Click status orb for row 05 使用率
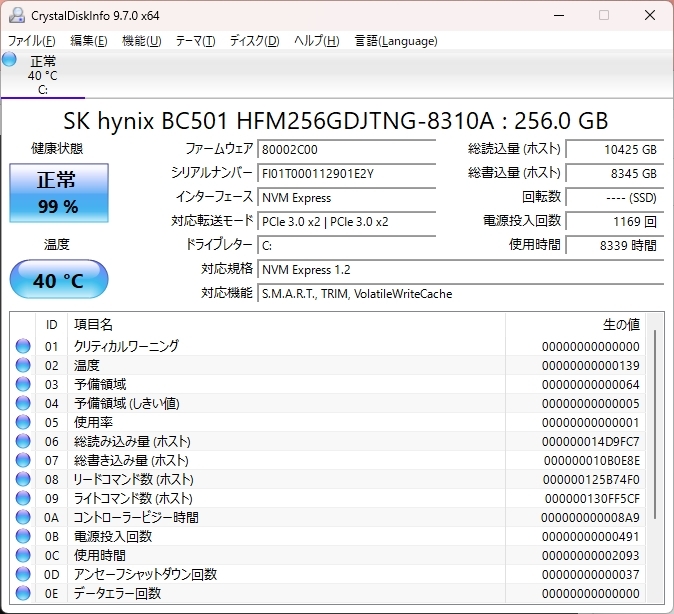 click(23, 422)
